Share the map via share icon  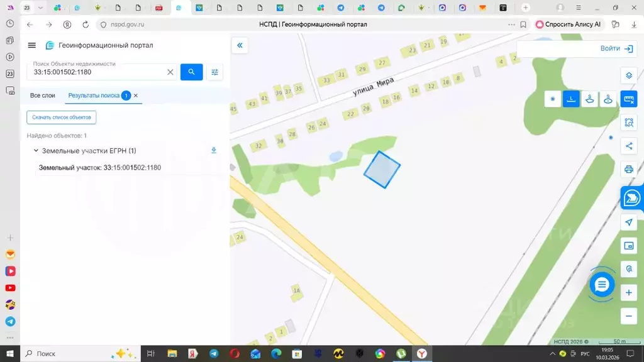[x=629, y=146]
